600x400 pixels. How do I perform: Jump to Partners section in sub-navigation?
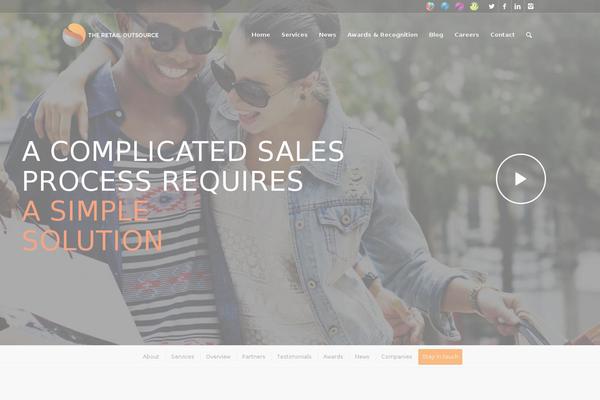tap(253, 357)
